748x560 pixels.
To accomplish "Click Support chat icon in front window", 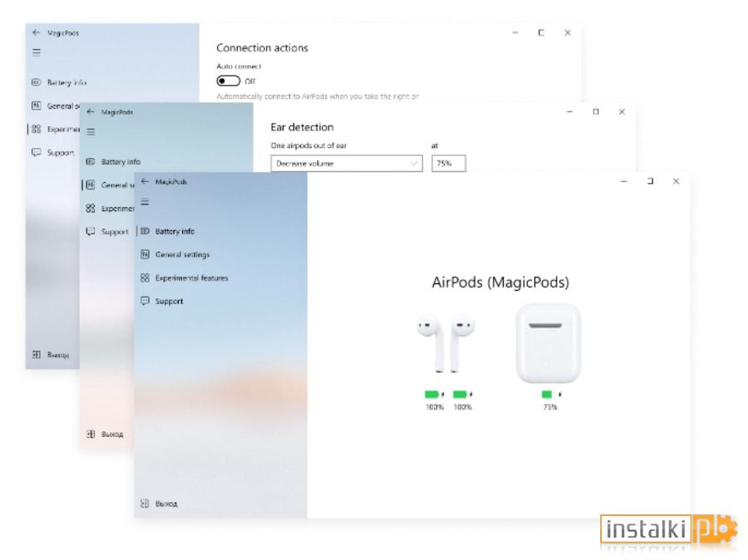I will [145, 301].
